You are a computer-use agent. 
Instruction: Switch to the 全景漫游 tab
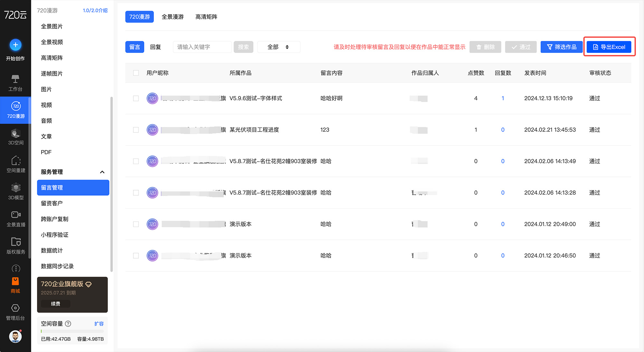click(x=173, y=17)
